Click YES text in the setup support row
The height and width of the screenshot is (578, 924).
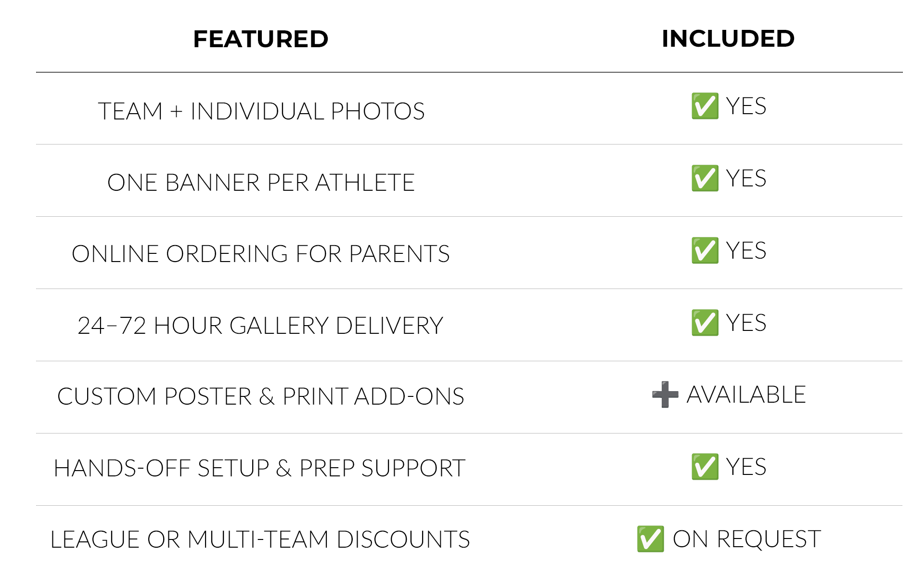(746, 467)
